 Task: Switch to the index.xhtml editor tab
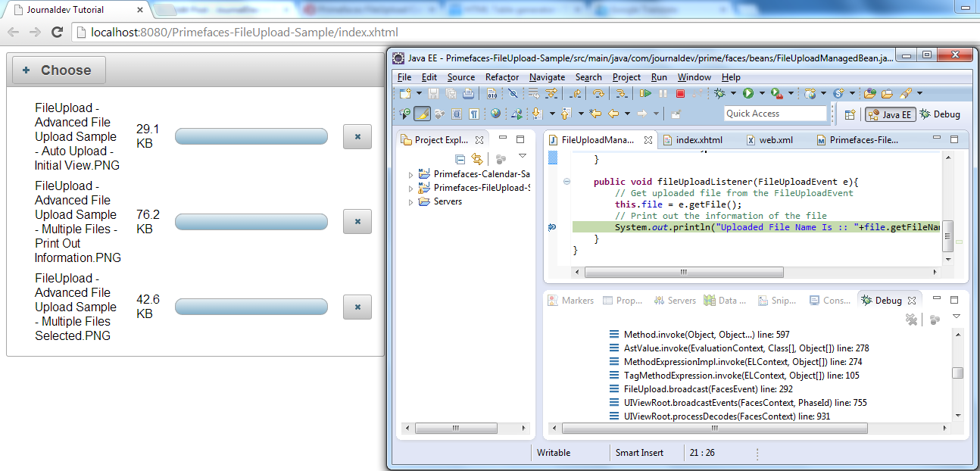(698, 140)
